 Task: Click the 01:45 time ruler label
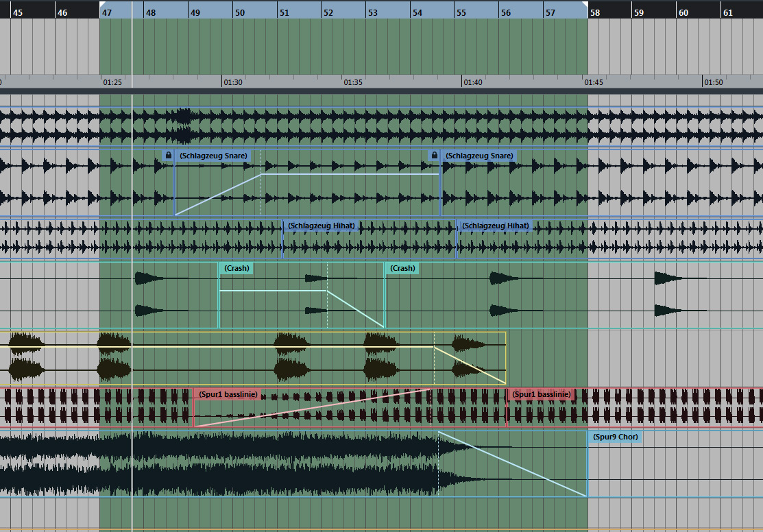[x=594, y=82]
